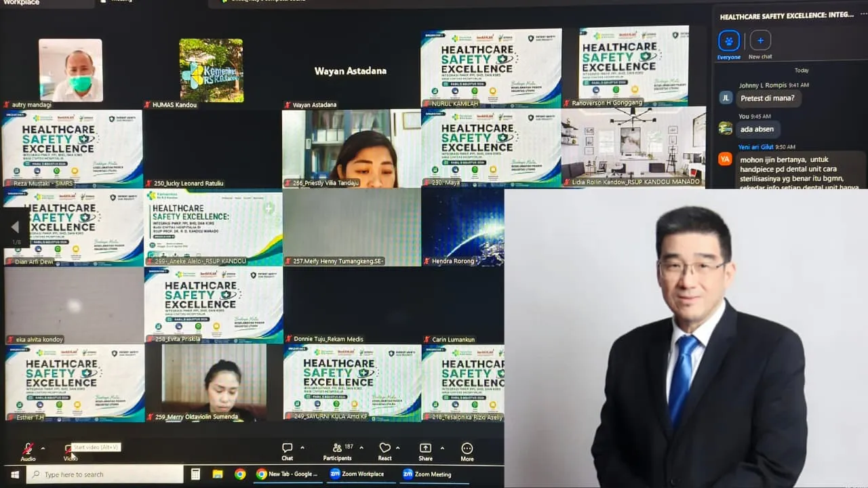The width and height of the screenshot is (868, 488).
Task: Start video using the Video button
Action: pos(70,451)
